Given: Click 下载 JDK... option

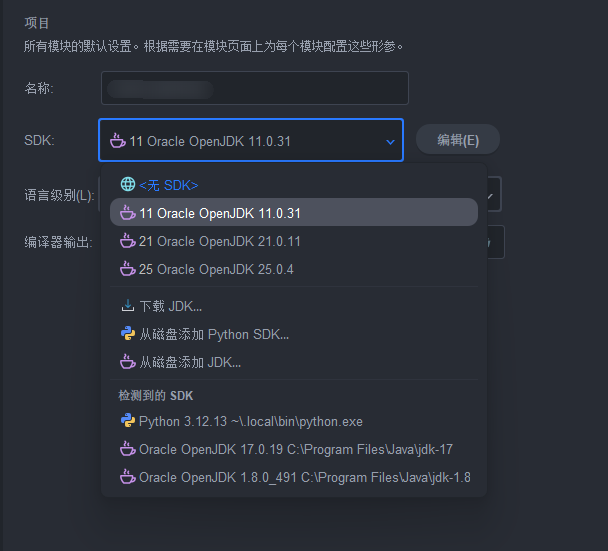Looking at the screenshot, I should [294, 306].
